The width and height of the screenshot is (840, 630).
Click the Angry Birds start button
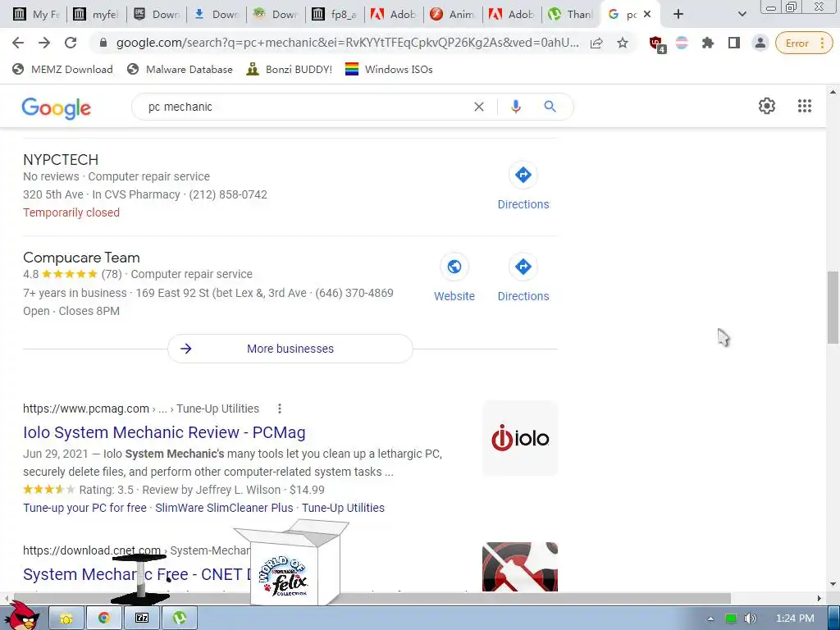(x=21, y=616)
